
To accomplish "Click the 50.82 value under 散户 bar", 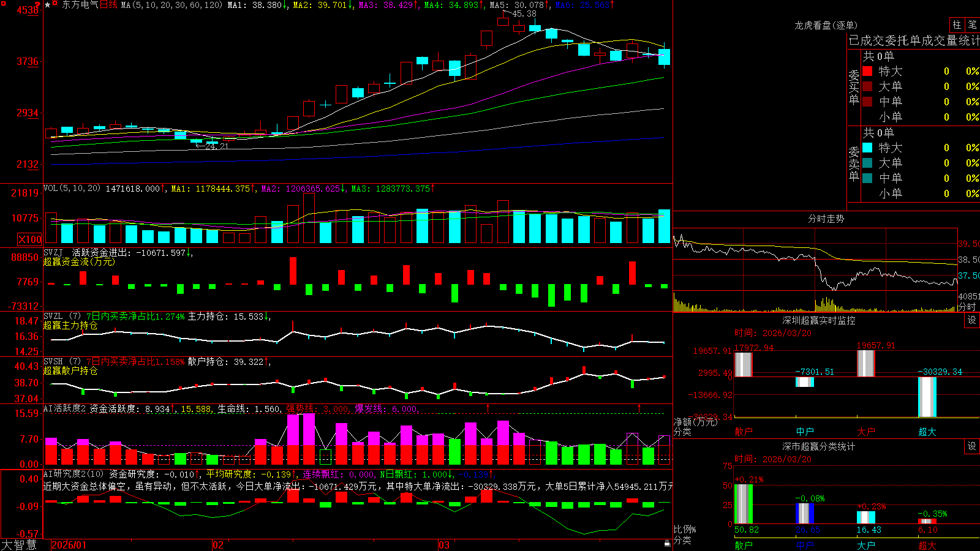I will 747,530.
